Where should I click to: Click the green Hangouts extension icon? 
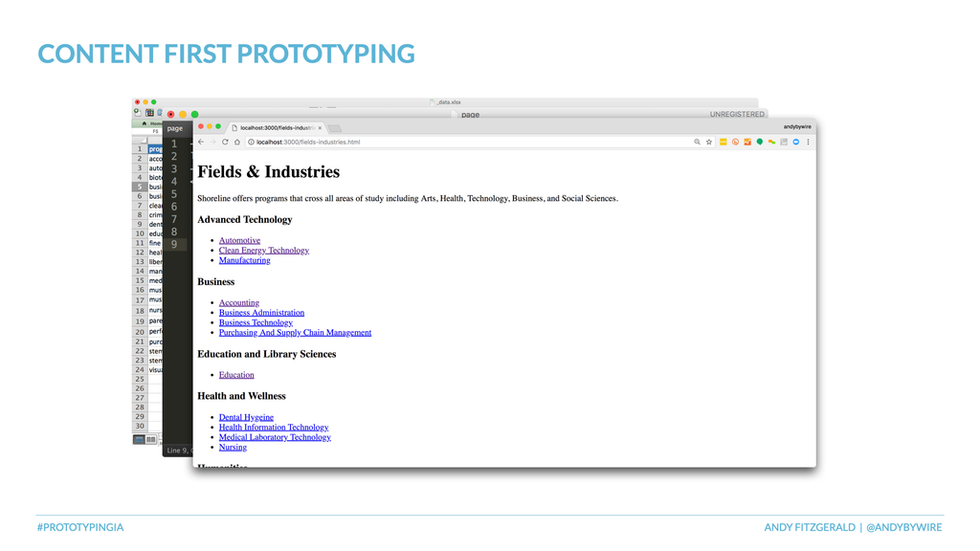click(x=759, y=142)
